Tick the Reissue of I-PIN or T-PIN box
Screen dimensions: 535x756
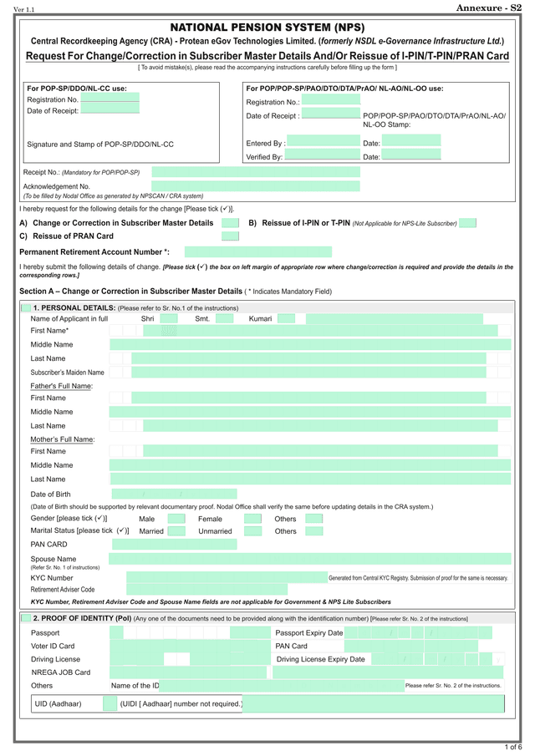point(468,223)
